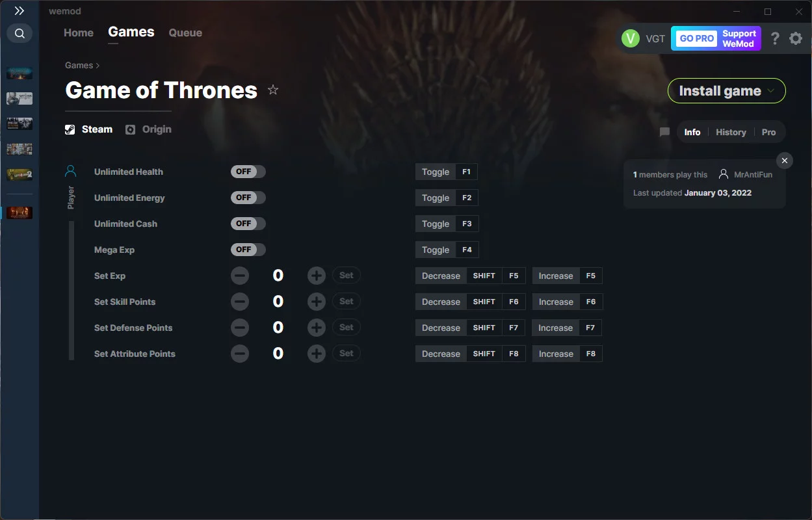Switch to the Info tab
Screen dimensions: 812x520
(692, 132)
